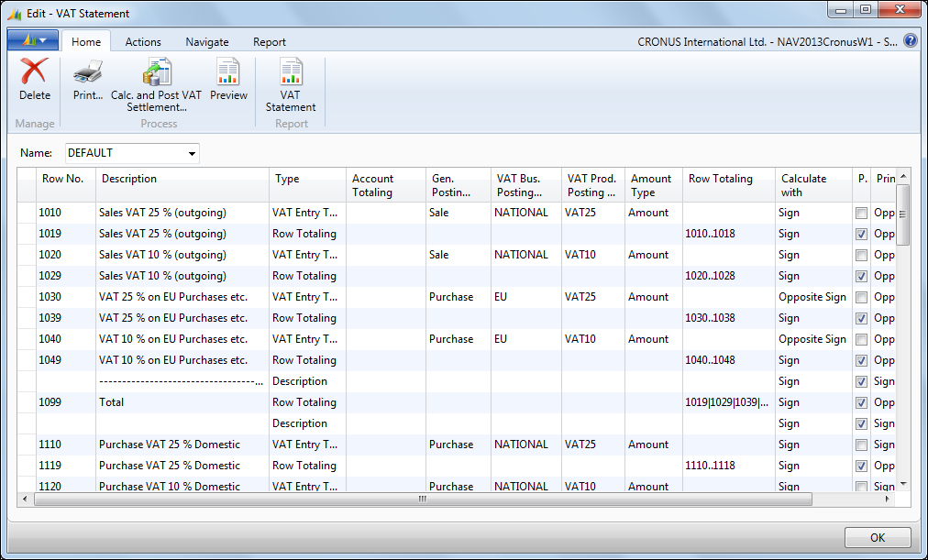Image resolution: width=928 pixels, height=560 pixels.
Task: Select the row number 1010 cell
Action: (x=66, y=213)
